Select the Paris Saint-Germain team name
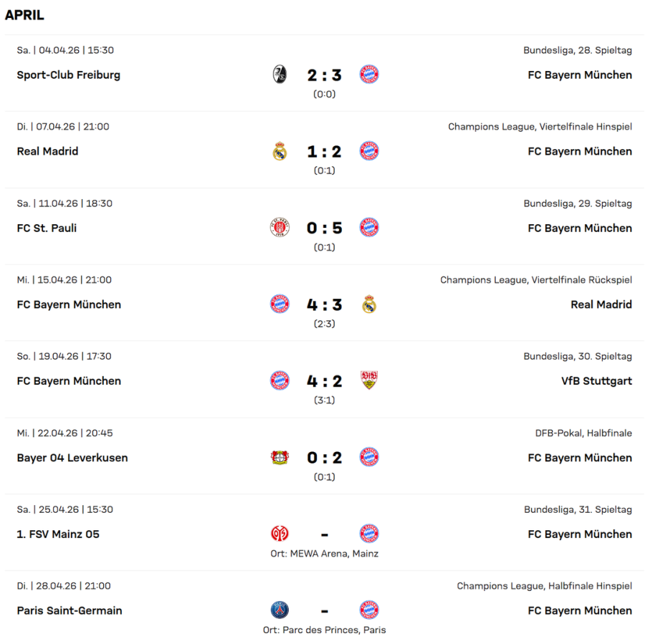Image resolution: width=645 pixels, height=644 pixels. point(70,611)
